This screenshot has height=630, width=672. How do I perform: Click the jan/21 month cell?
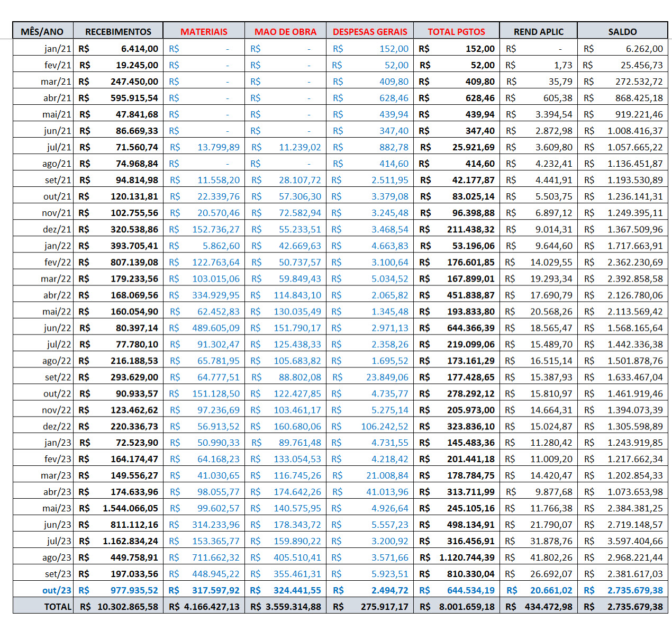(57, 49)
